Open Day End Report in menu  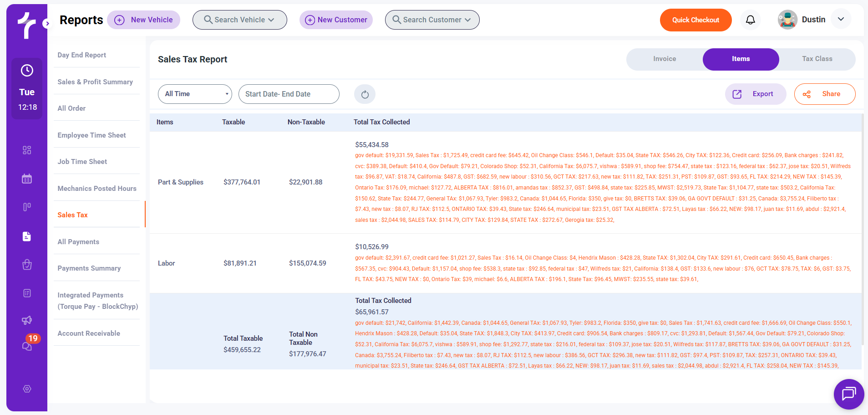82,55
